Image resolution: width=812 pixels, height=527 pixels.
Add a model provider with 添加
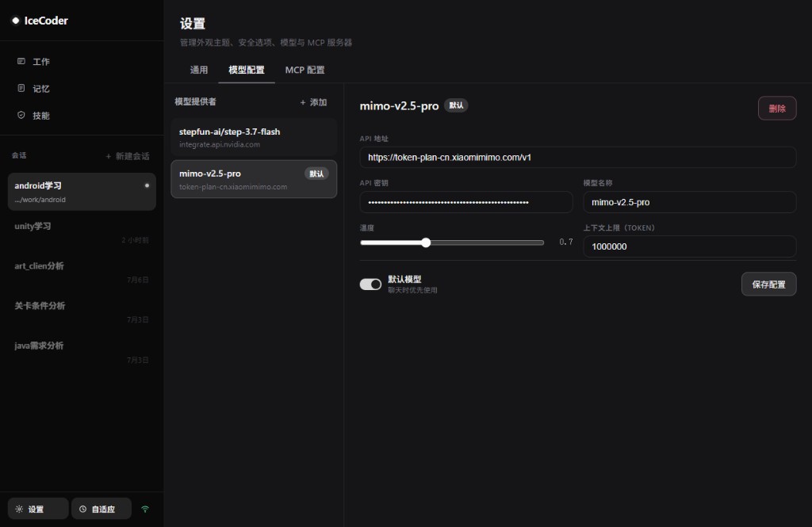coord(313,102)
